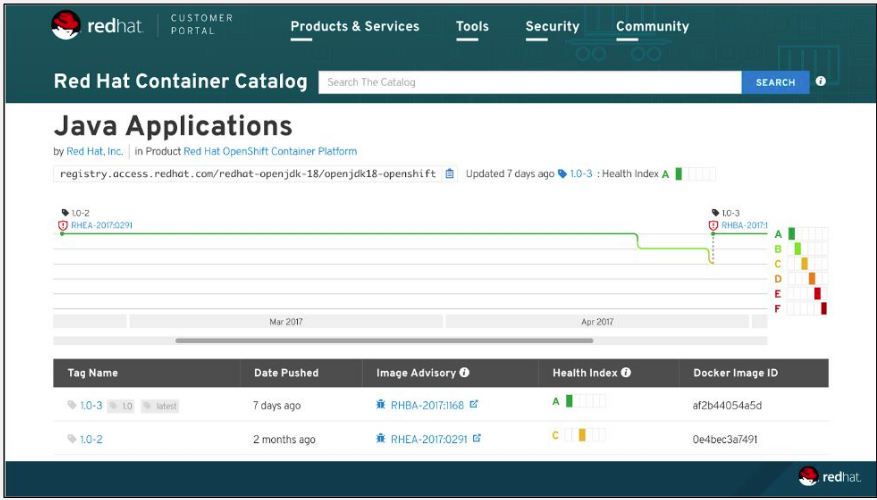Screen dimensions: 877x500
Task: Click the timeline horizontal scrollbar thumb
Action: [x=384, y=340]
